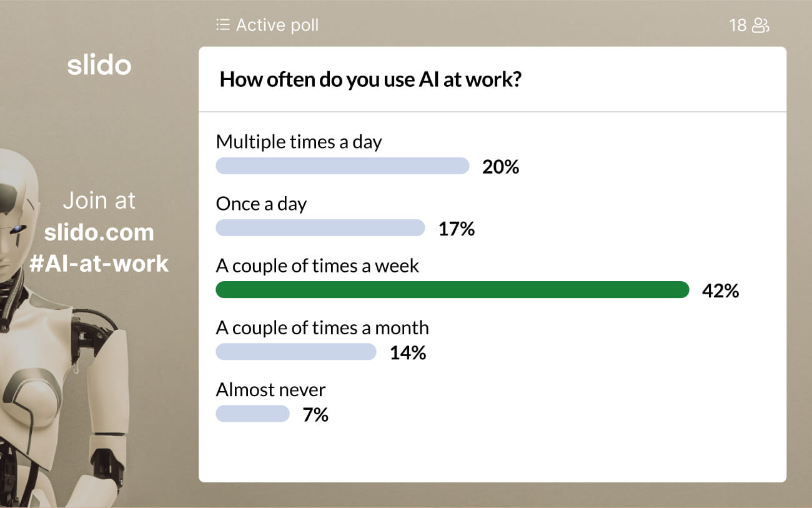Choose 'A couple of times a month'
Viewport: 812px width, 508px height.
pyautogui.click(x=322, y=327)
